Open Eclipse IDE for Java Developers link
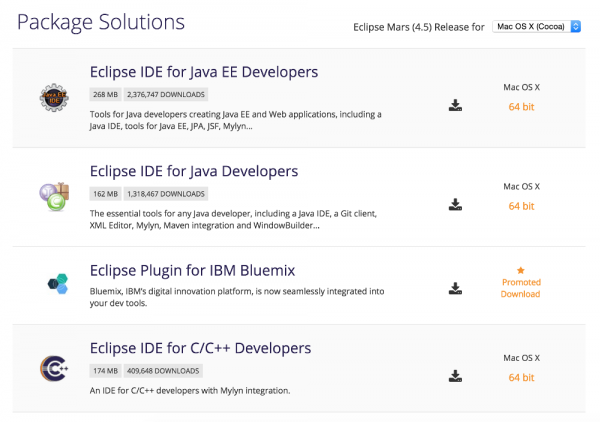Screen dimensions: 600x422 pos(194,171)
